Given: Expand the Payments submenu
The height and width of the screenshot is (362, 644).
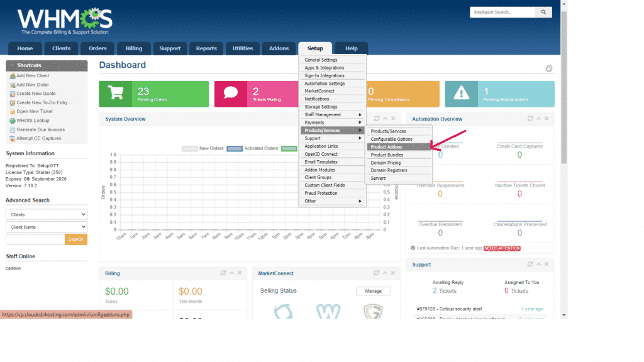Looking at the screenshot, I should (333, 123).
